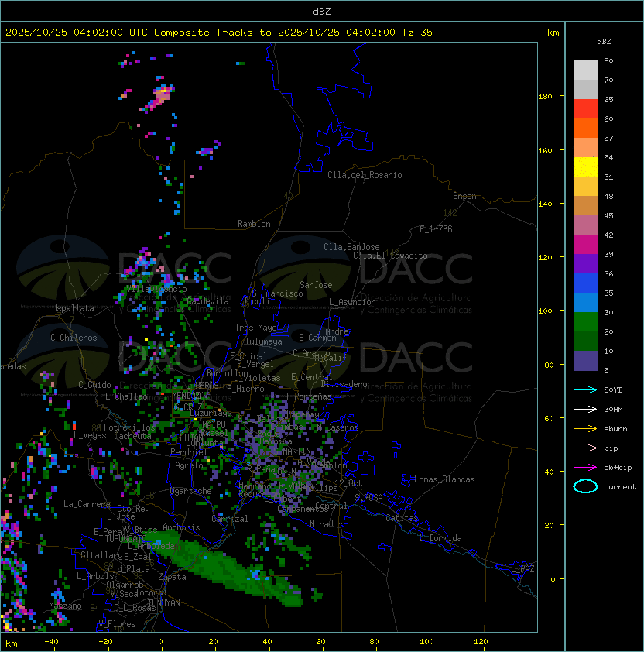The image size is (644, 652).
Task: Click the 'Tulumaya' map label
Action: tap(264, 341)
